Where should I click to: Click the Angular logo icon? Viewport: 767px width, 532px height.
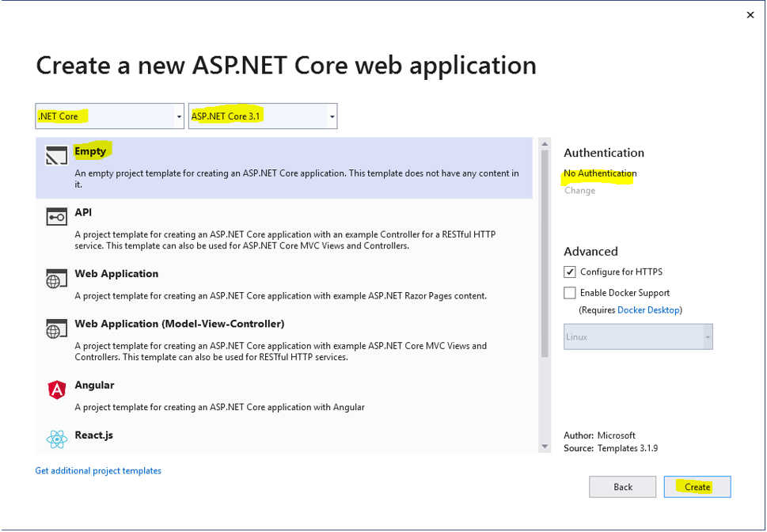57,389
